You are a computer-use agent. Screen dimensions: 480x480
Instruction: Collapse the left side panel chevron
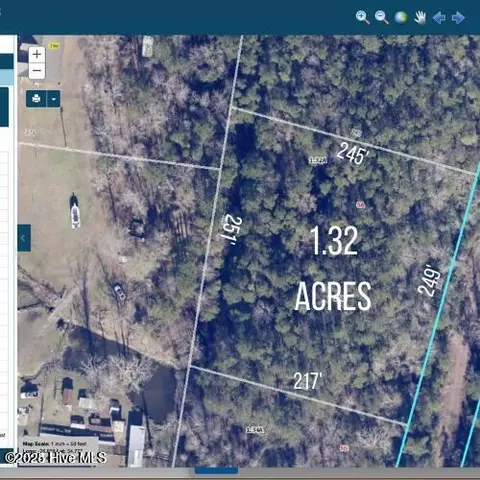pyautogui.click(x=24, y=238)
